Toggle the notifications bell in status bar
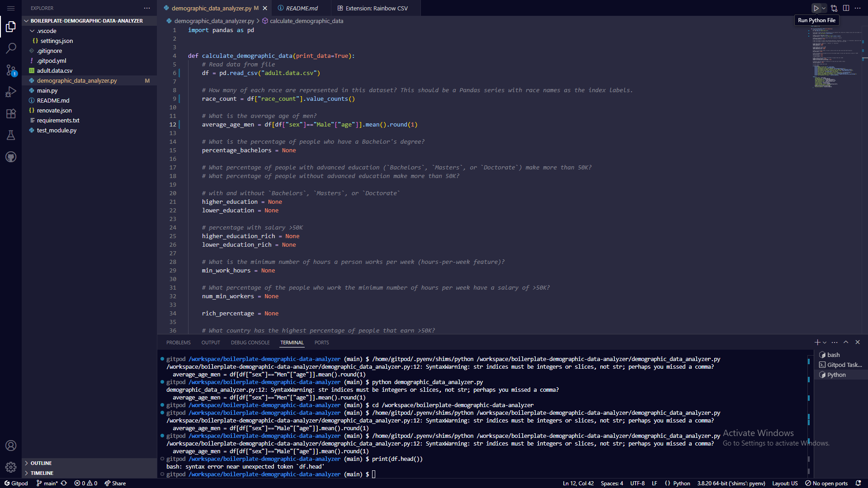The width and height of the screenshot is (868, 488). pos(858,483)
